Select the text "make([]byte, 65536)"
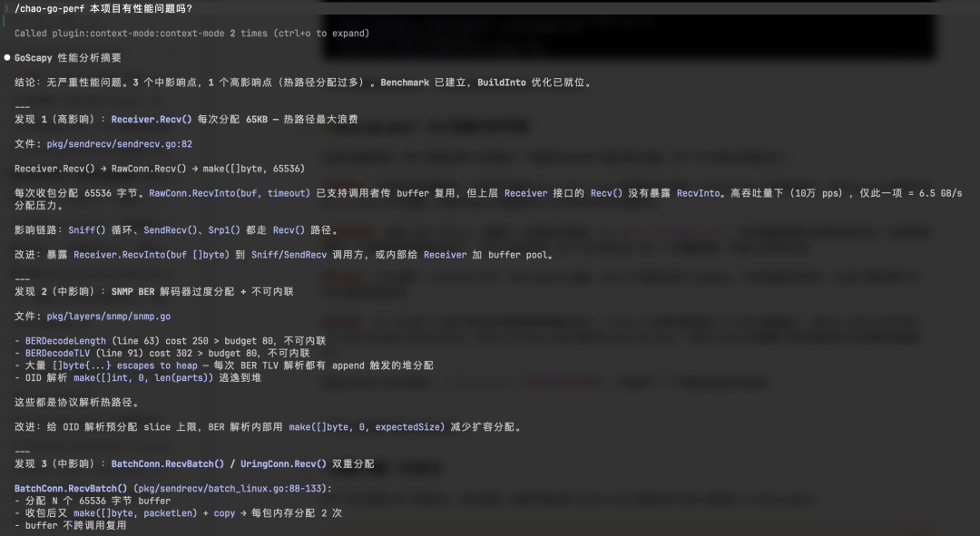The height and width of the screenshot is (536, 980). [x=254, y=169]
